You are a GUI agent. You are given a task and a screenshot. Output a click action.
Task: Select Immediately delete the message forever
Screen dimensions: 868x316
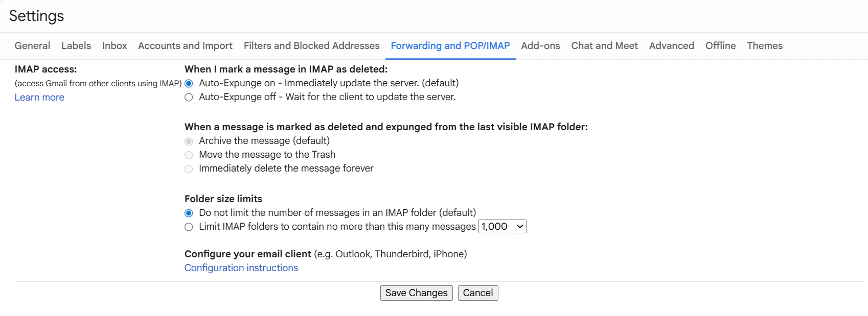(188, 168)
